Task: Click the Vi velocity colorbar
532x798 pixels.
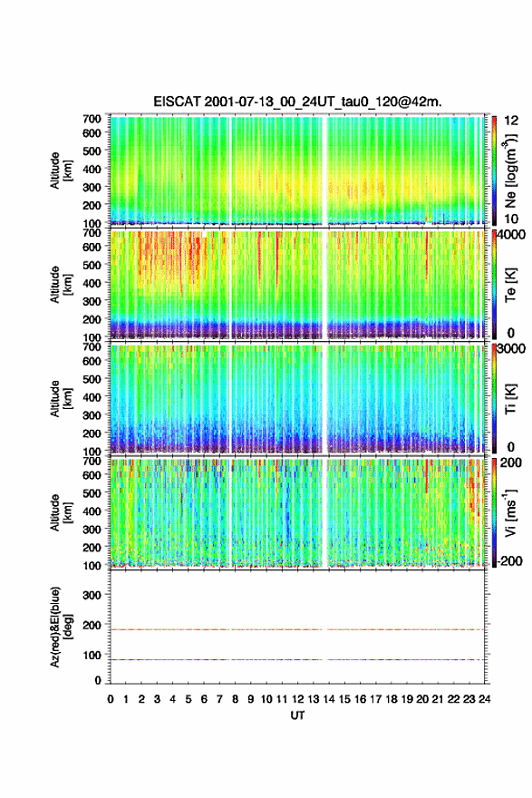Action: point(494,512)
